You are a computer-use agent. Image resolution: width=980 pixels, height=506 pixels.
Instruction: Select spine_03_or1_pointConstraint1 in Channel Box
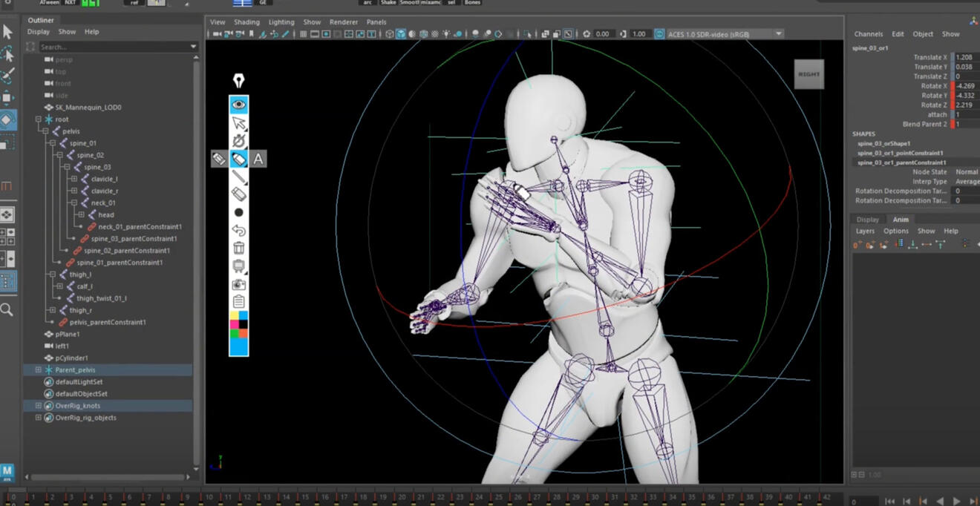coord(901,153)
